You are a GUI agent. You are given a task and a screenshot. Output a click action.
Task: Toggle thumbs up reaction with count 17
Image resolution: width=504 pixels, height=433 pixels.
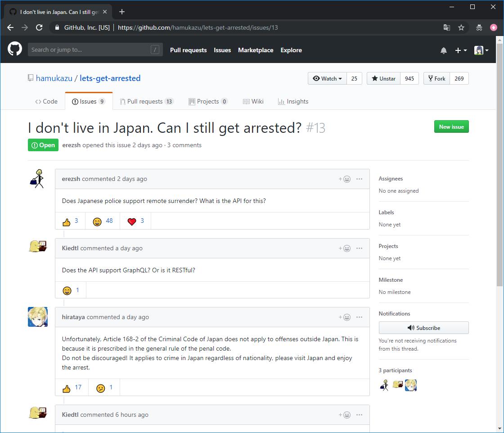[72, 388]
